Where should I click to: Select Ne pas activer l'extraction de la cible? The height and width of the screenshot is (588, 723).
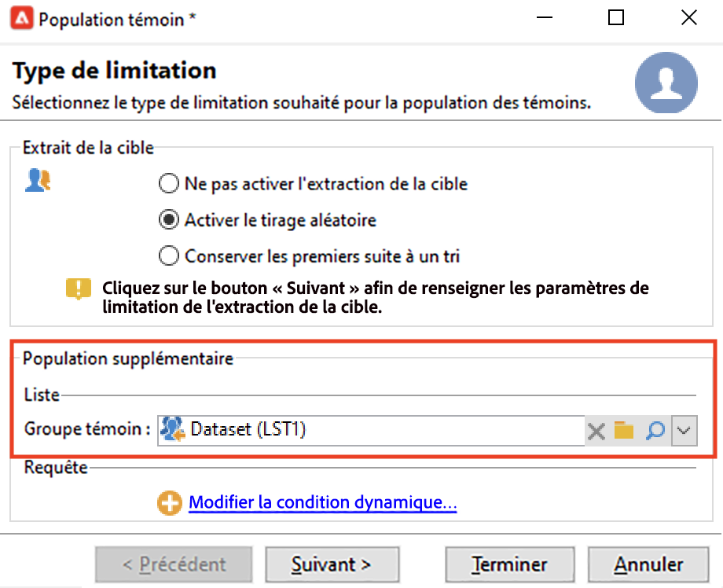pyautogui.click(x=168, y=185)
